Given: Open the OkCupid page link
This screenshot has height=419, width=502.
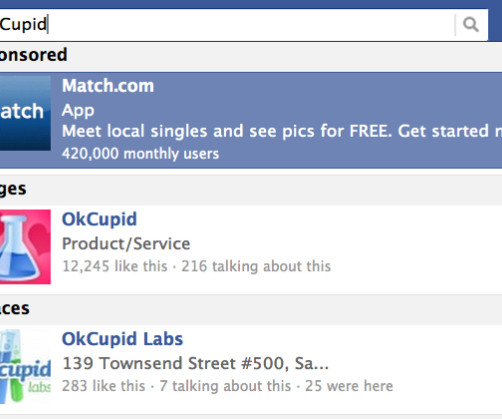Looking at the screenshot, I should [x=99, y=219].
